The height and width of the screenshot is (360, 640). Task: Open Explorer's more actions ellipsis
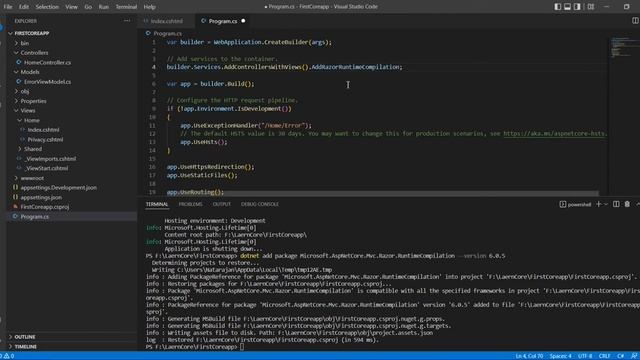click(127, 20)
